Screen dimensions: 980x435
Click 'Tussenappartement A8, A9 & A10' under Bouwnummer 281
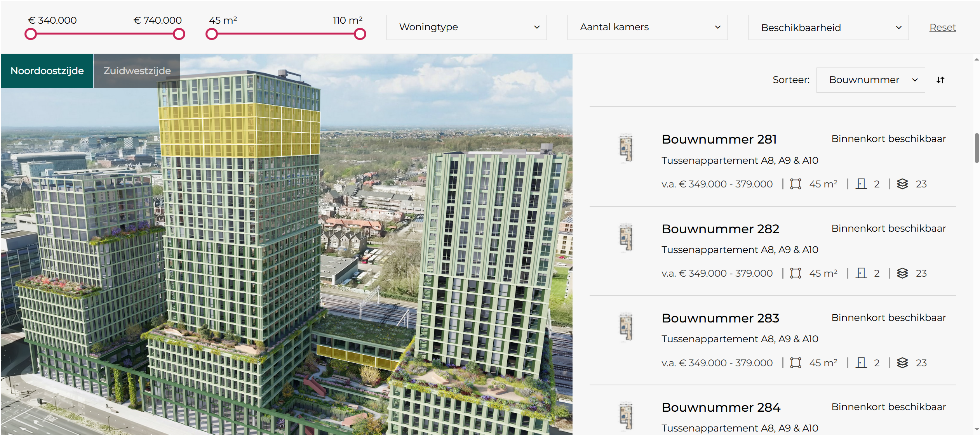(x=740, y=161)
